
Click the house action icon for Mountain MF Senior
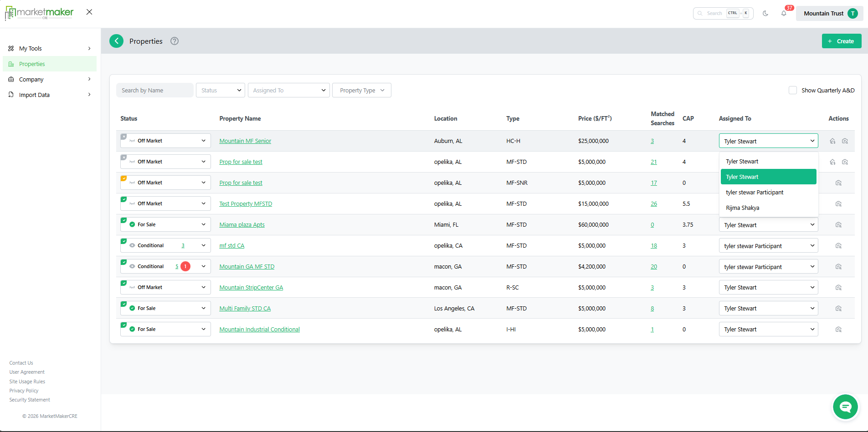tap(832, 141)
